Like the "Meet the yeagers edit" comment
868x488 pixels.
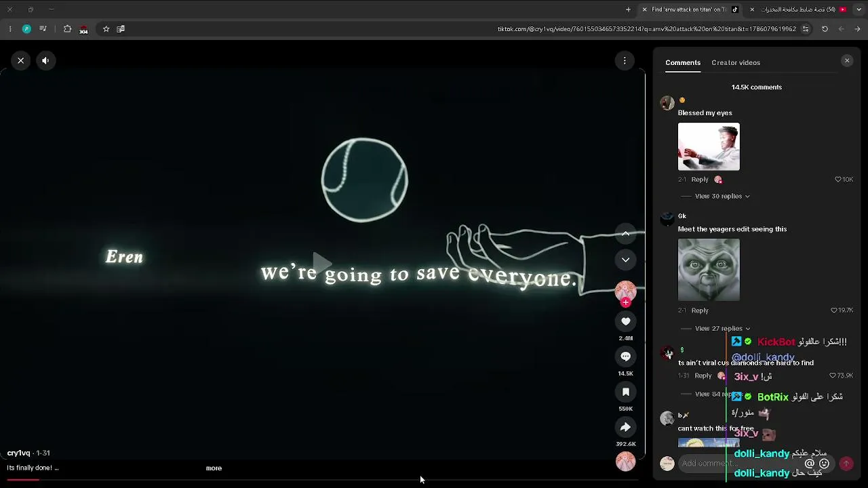click(834, 310)
